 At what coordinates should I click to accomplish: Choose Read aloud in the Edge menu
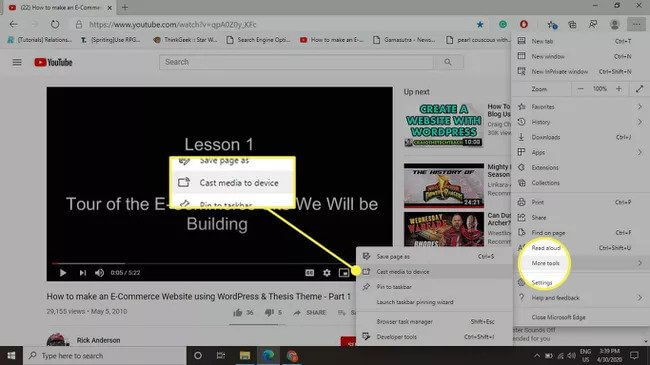pyautogui.click(x=580, y=248)
